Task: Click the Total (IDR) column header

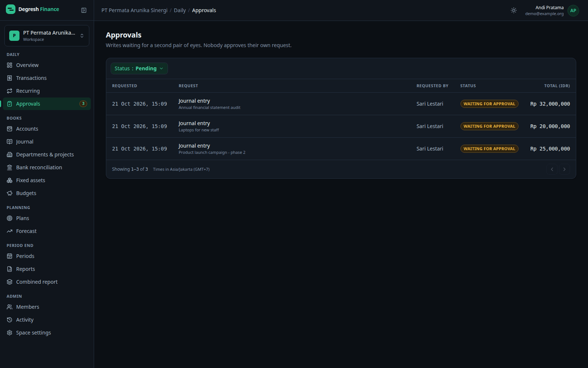Action: (x=557, y=86)
